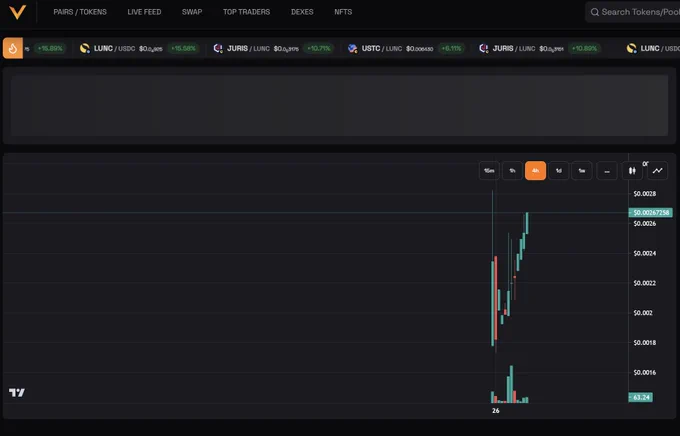Select the 4h chart interval

536,170
